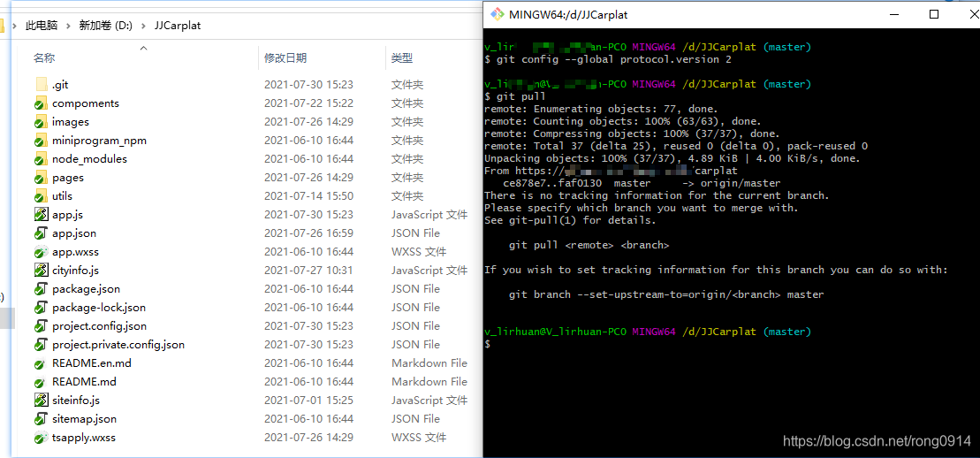This screenshot has width=980, height=458.
Task: Click Markdown File type of README.md
Action: tap(429, 382)
